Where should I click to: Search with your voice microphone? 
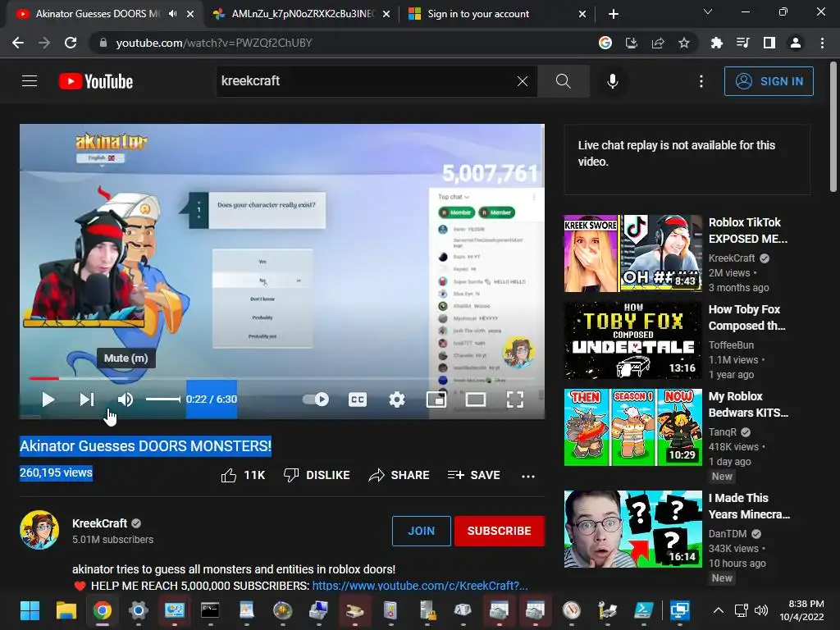612,81
